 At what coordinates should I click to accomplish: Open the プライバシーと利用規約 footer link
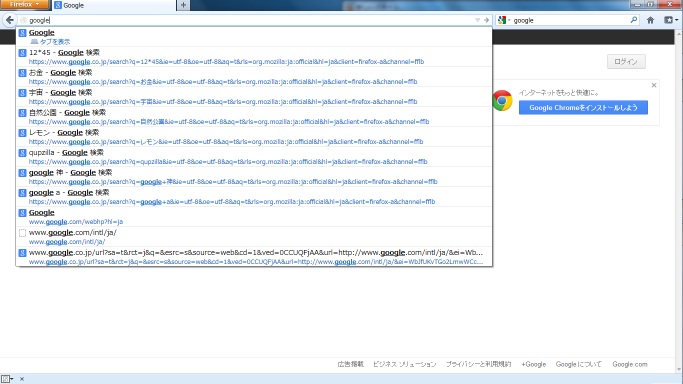coord(478,364)
